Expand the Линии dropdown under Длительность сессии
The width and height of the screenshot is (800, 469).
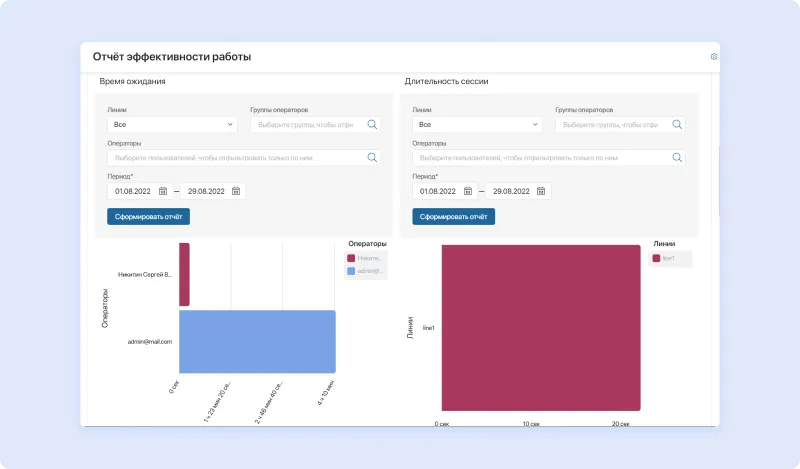click(x=476, y=125)
